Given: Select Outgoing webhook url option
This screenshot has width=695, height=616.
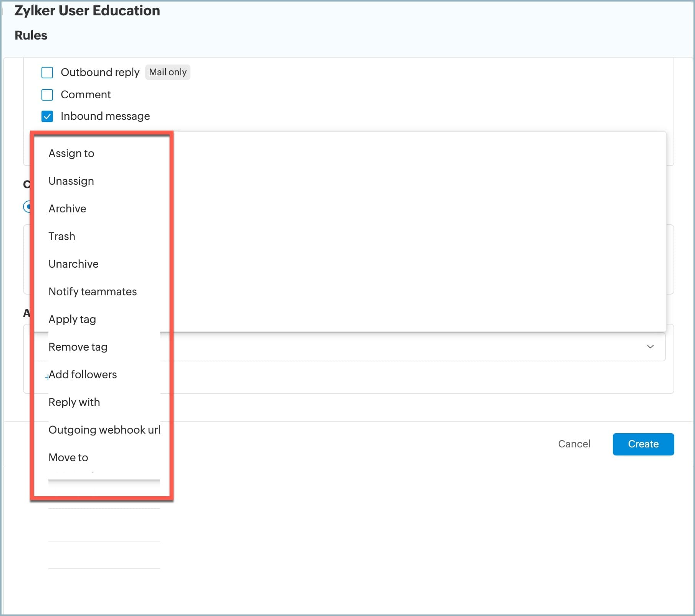Looking at the screenshot, I should pos(104,430).
